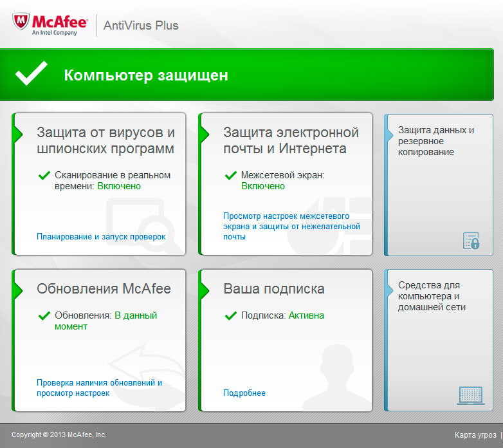Click the В данный момент update status
The width and height of the screenshot is (503, 448).
coord(106,321)
